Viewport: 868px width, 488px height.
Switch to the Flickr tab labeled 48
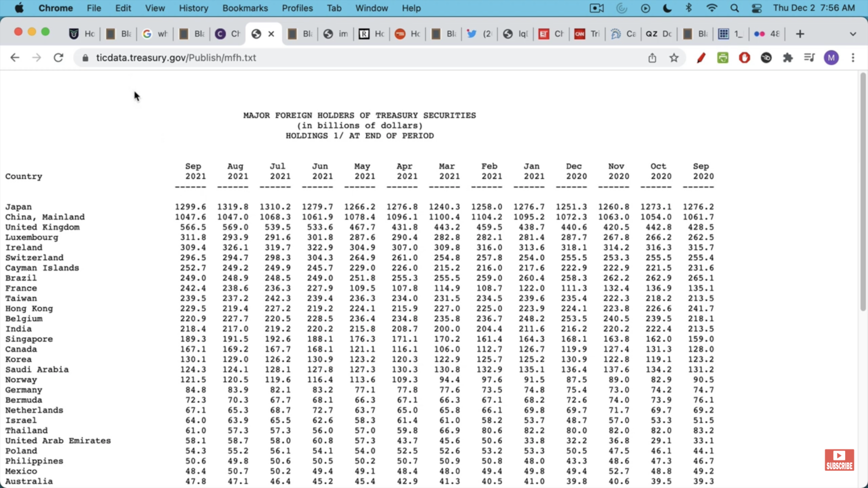pos(767,34)
